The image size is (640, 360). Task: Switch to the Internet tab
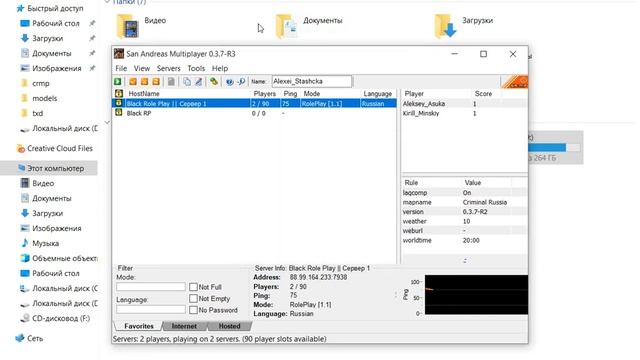coord(184,326)
